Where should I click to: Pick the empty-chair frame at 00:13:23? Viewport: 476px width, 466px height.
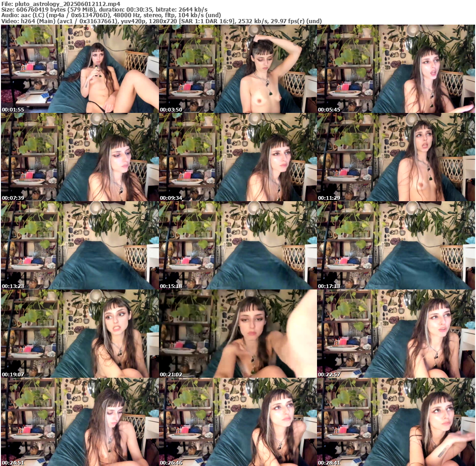80,245
